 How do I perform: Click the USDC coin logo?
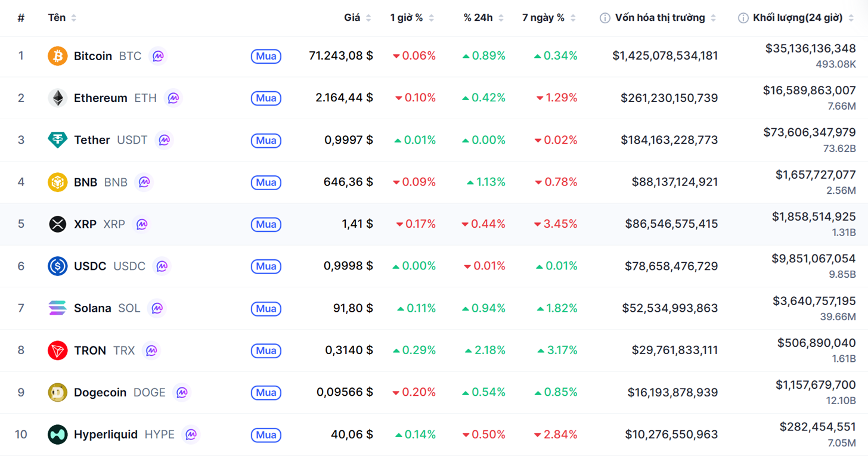pyautogui.click(x=57, y=266)
